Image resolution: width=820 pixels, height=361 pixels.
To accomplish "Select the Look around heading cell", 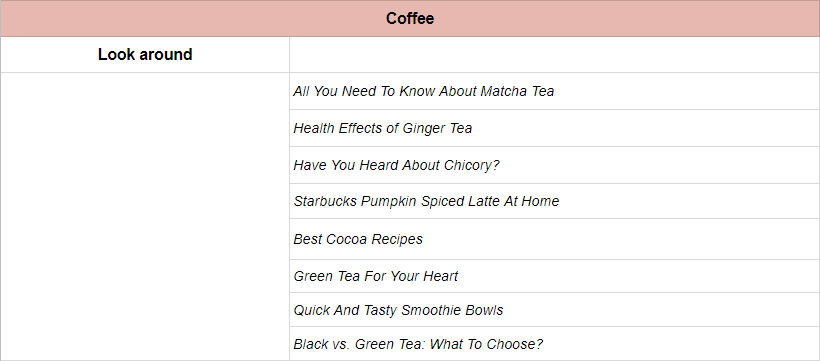I will click(145, 54).
